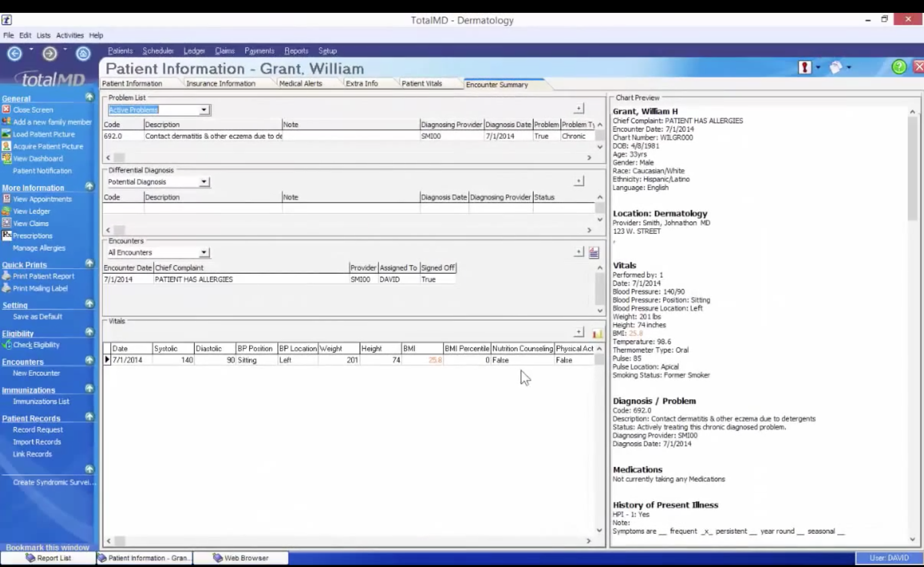Click the back navigation arrow icon

[x=15, y=53]
